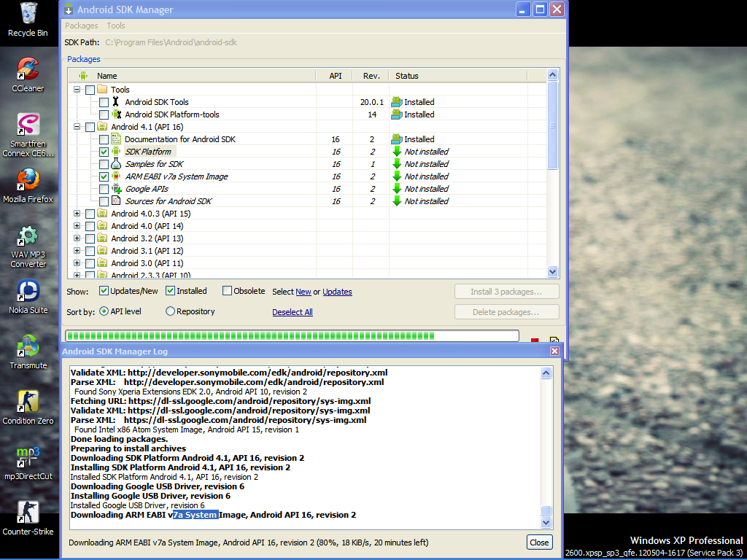
Task: Open mp3DirectCut desktop shortcut
Action: [x=28, y=463]
